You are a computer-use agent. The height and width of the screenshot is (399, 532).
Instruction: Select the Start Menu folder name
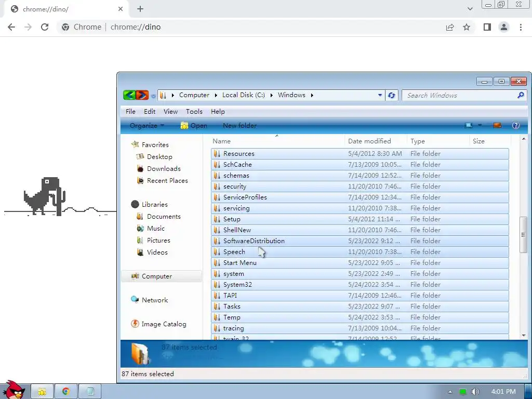click(240, 263)
